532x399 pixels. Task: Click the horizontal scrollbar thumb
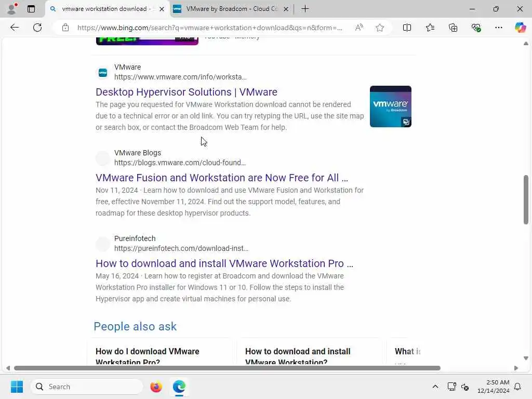click(227, 368)
